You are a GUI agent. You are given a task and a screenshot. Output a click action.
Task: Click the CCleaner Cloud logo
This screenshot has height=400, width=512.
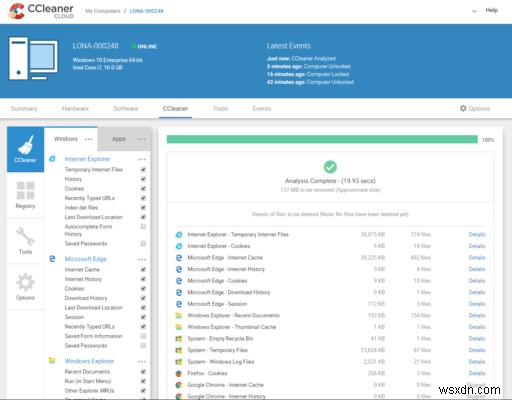pos(41,11)
